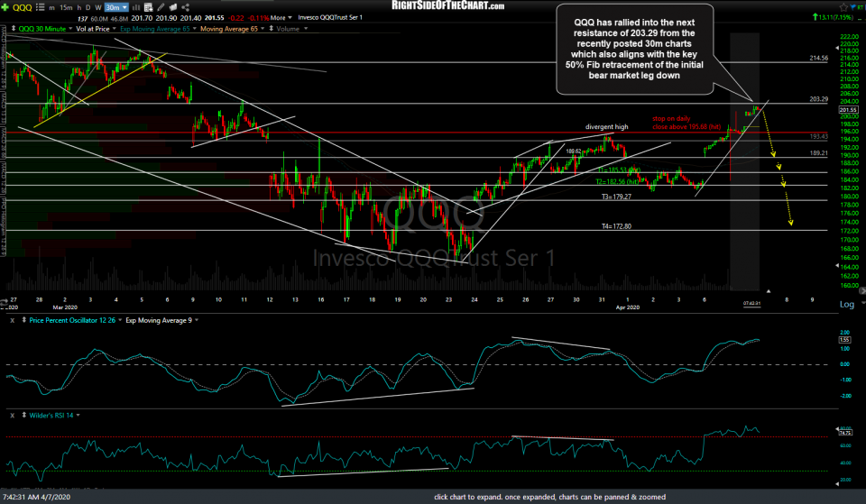This screenshot has width=866, height=504.
Task: Select the pencil drawing tools icon
Action: pyautogui.click(x=161, y=7)
